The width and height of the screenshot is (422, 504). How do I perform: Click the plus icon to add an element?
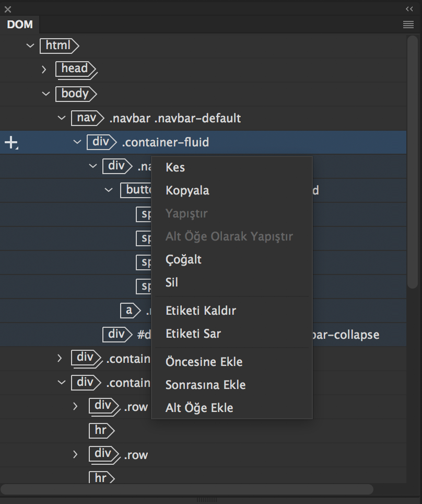pyautogui.click(x=10, y=142)
